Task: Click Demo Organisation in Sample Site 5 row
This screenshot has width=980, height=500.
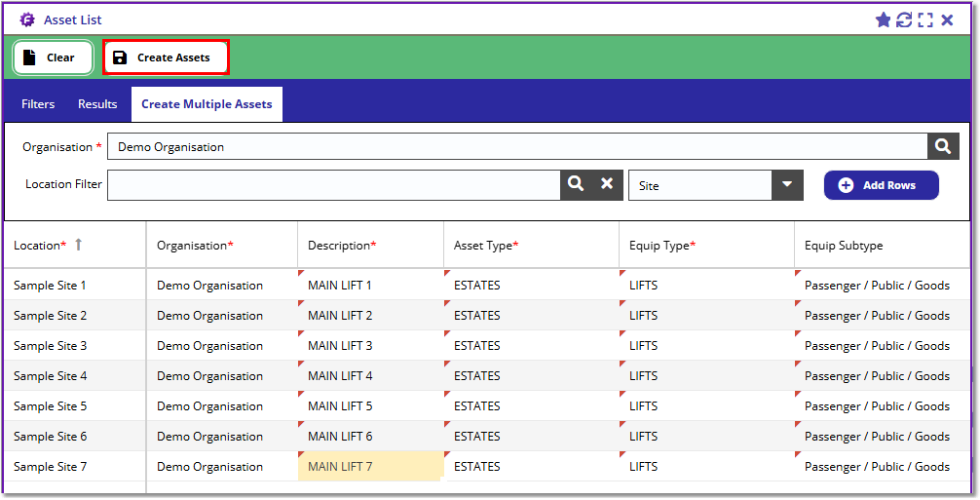Action: (222, 406)
